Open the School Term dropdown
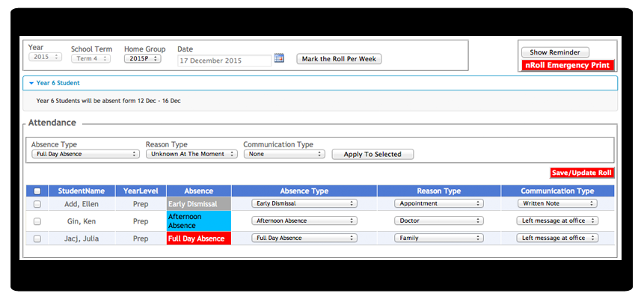The height and width of the screenshot is (299, 644). tap(91, 59)
